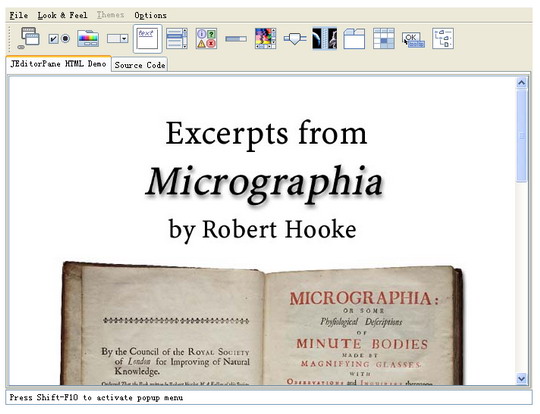Open the Options menu
This screenshot has width=540, height=414.
[150, 15]
